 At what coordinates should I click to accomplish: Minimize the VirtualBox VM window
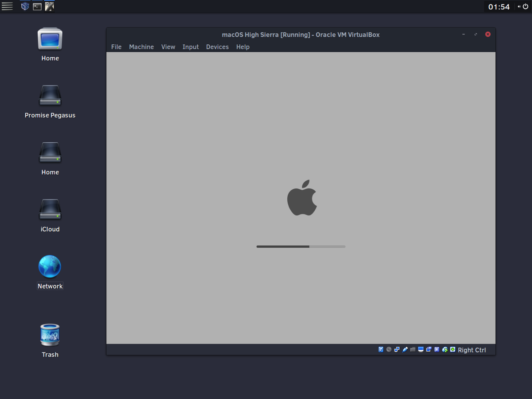(464, 35)
